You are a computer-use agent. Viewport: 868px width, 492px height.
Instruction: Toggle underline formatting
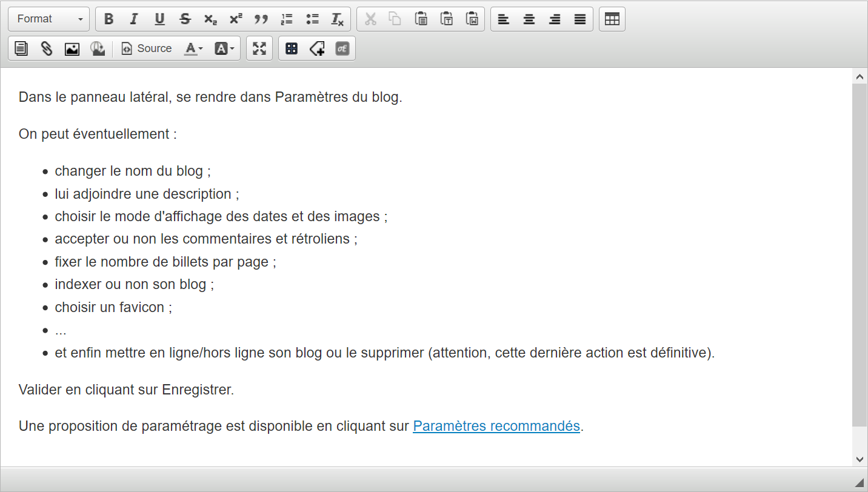(159, 19)
